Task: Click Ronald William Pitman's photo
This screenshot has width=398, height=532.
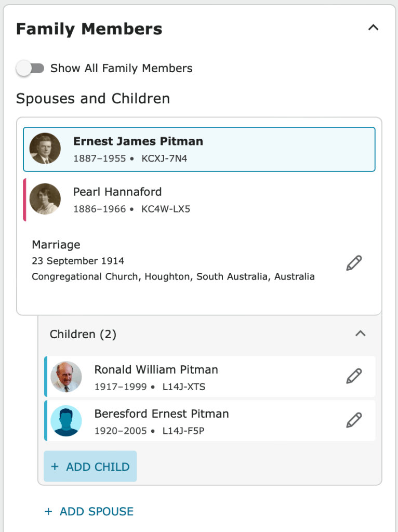Action: tap(67, 377)
